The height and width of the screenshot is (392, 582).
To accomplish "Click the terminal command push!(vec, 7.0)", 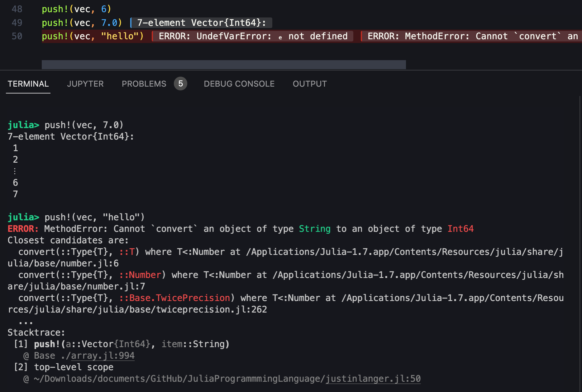I will click(84, 125).
